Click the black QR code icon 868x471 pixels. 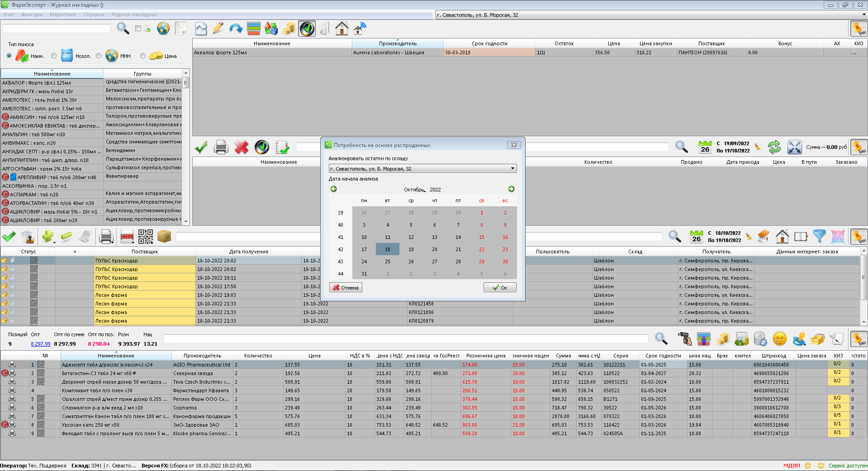tap(145, 236)
